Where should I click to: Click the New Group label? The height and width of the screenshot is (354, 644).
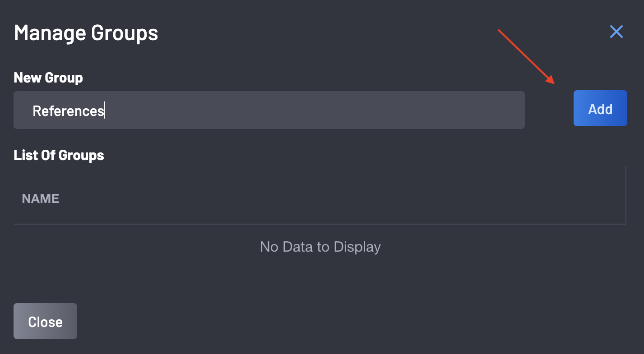[x=48, y=78]
